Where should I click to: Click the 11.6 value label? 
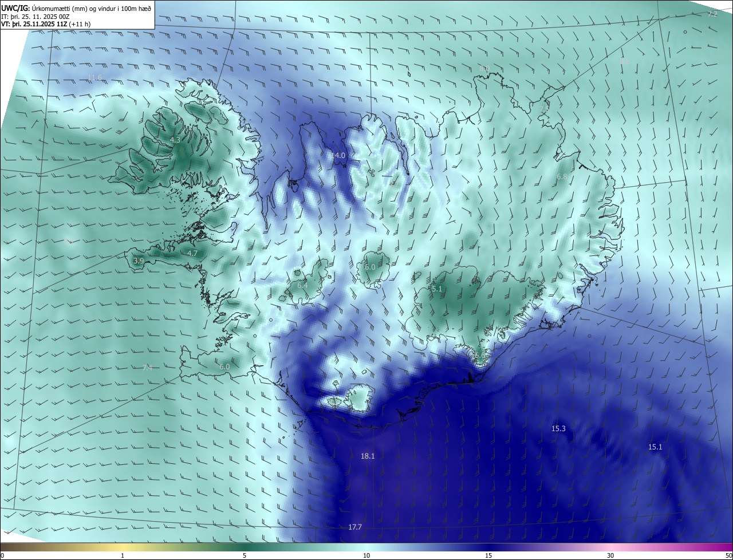94,77
